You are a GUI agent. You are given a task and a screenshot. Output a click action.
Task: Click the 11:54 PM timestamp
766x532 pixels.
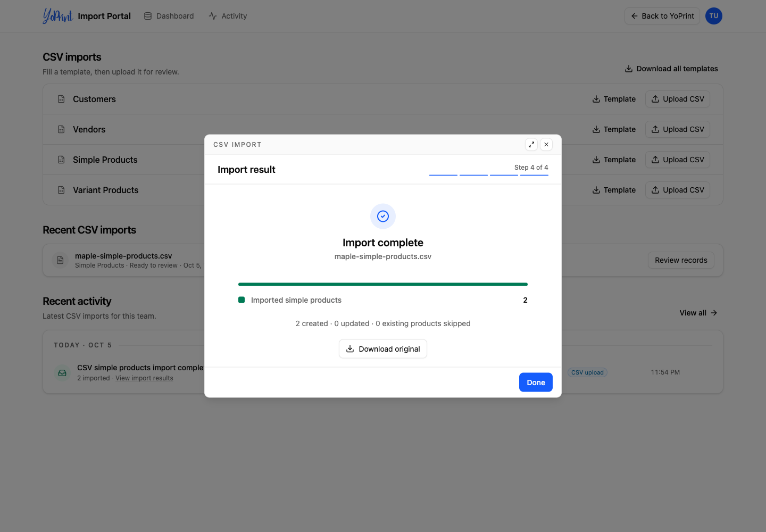tap(665, 372)
